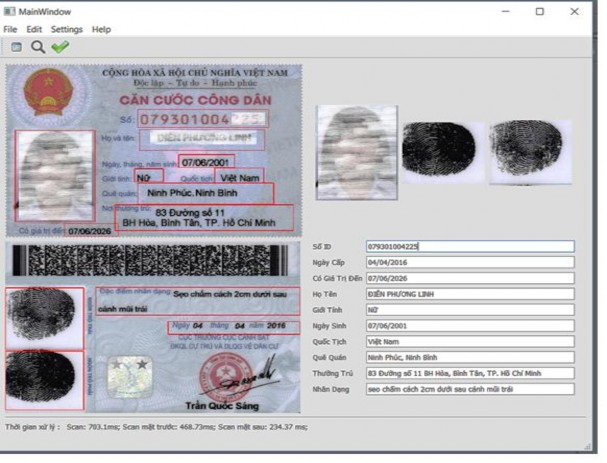Screen dimensions: 607x463
Task: Click the green checkmark toolbar icon
Action: pos(60,46)
